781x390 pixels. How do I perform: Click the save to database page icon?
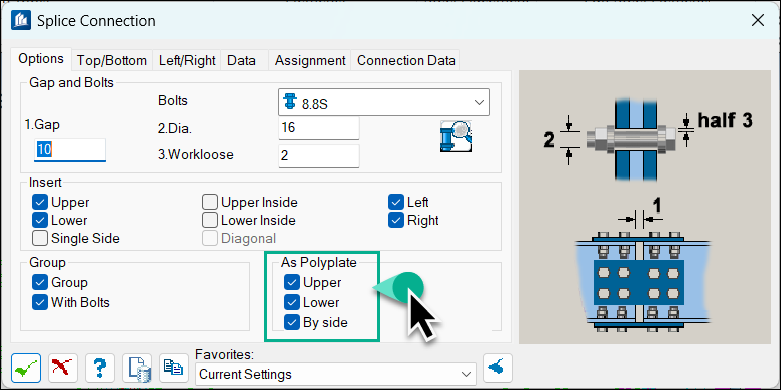[x=136, y=368]
